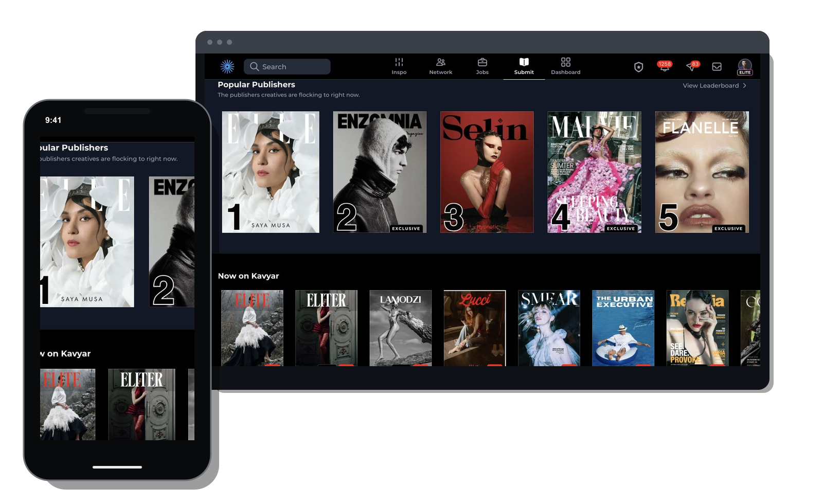Open notifications bell showing 1258
This screenshot has height=504, width=823.
(x=664, y=66)
